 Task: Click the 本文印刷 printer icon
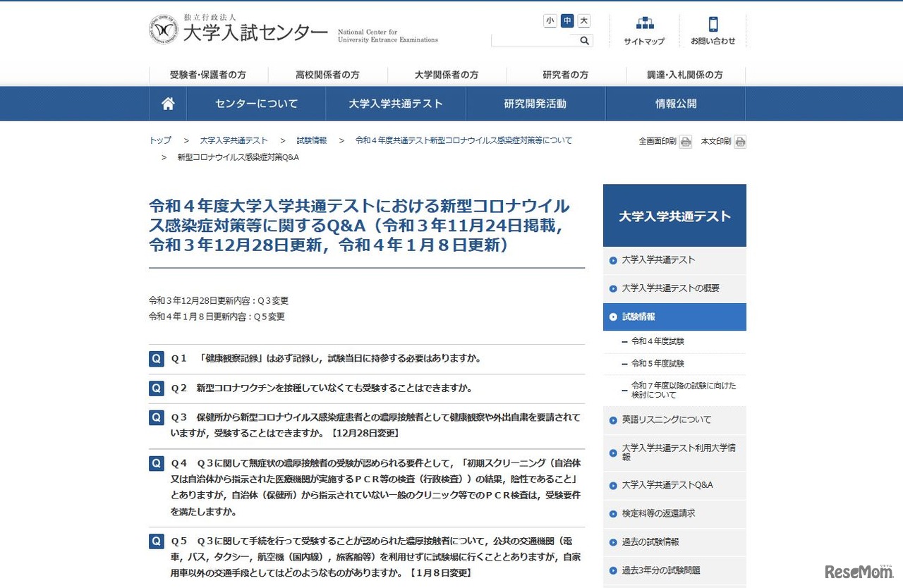point(739,141)
